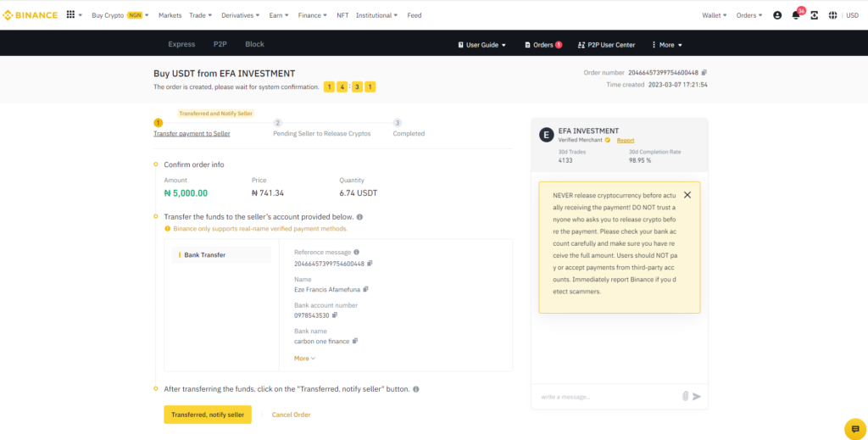Copy bank name carbon one finance
868x440 pixels.
[x=355, y=341]
